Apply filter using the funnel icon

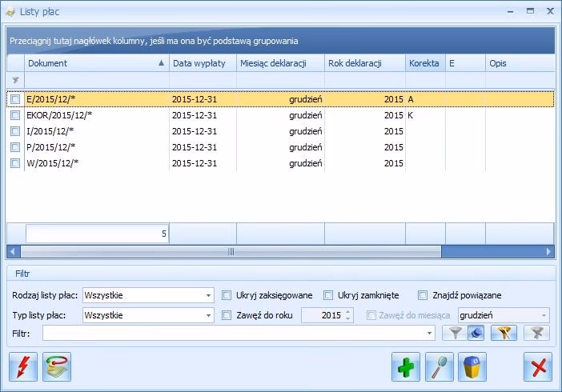[456, 333]
